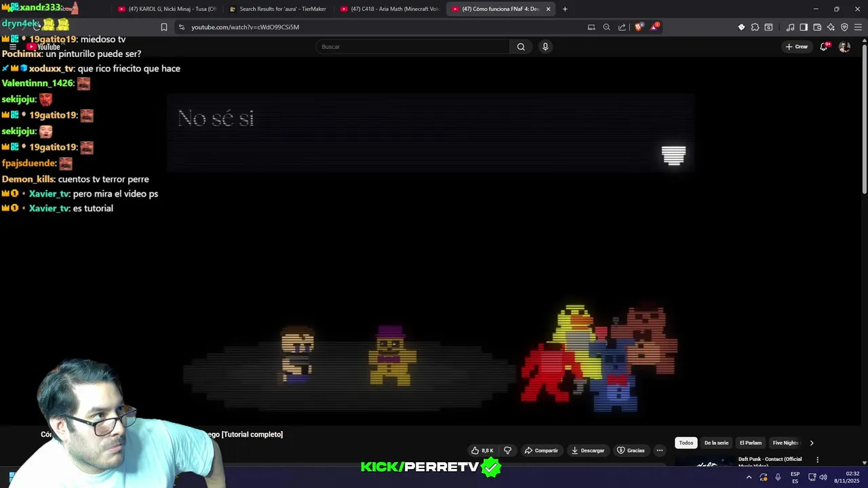The width and height of the screenshot is (868, 488).
Task: Open Brave Shields lion icon
Action: (639, 27)
